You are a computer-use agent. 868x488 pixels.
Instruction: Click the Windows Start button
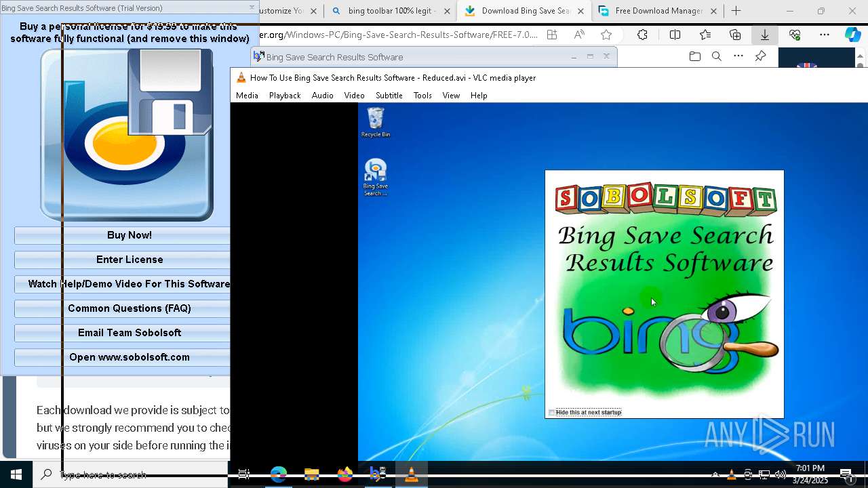[16, 474]
